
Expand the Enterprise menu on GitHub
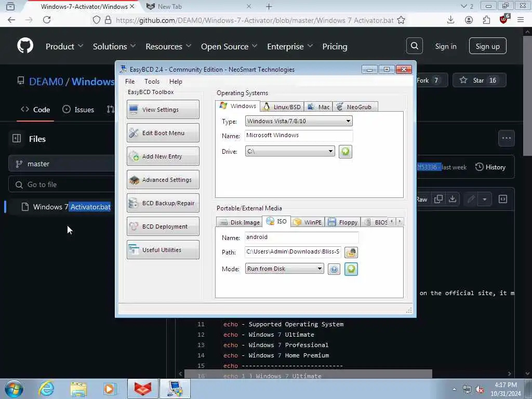click(290, 46)
